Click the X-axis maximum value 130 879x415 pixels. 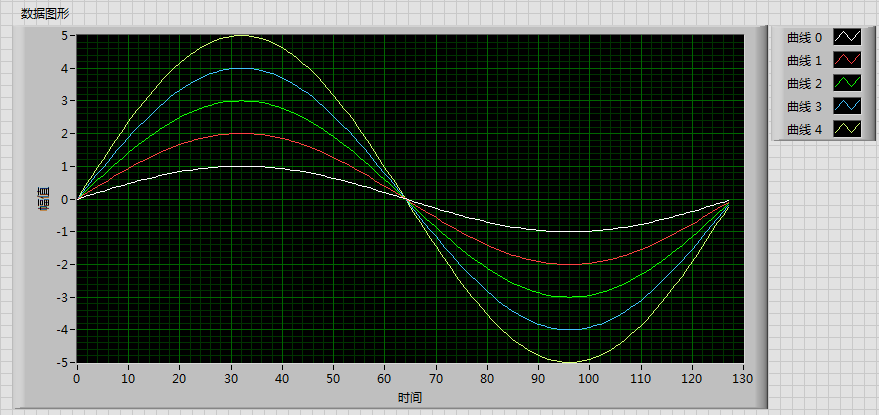point(743,377)
